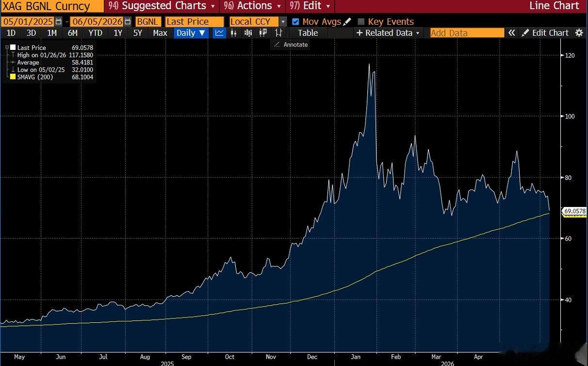This screenshot has width=588, height=366.
Task: Click the Add Data input field
Action: pyautogui.click(x=467, y=33)
